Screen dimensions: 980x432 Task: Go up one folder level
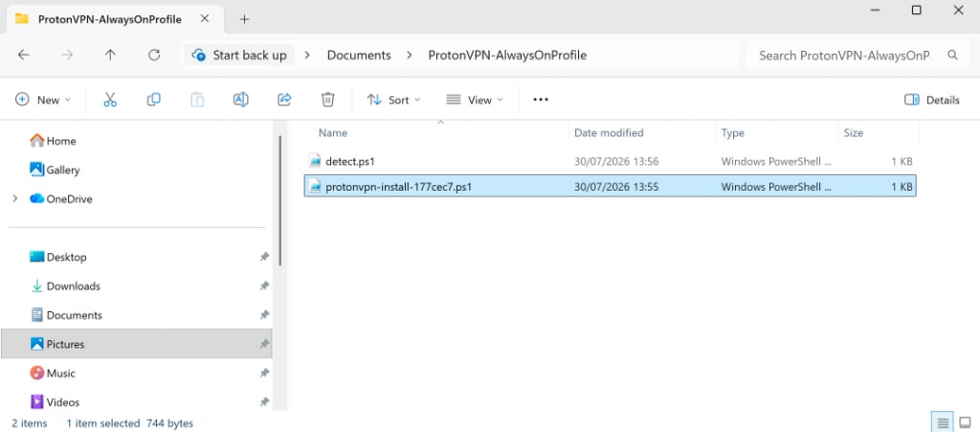[x=111, y=55]
